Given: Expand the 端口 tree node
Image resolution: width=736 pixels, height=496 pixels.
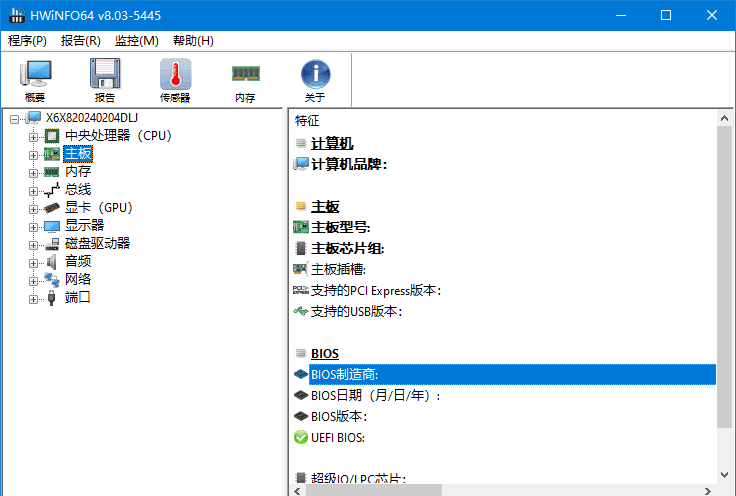Looking at the screenshot, I should pyautogui.click(x=33, y=299).
